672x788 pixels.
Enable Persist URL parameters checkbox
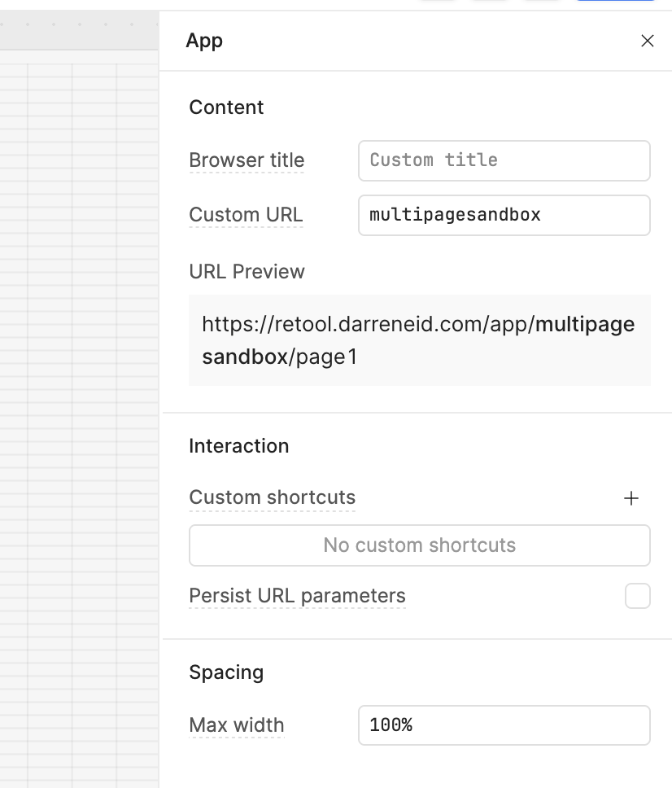pos(638,596)
